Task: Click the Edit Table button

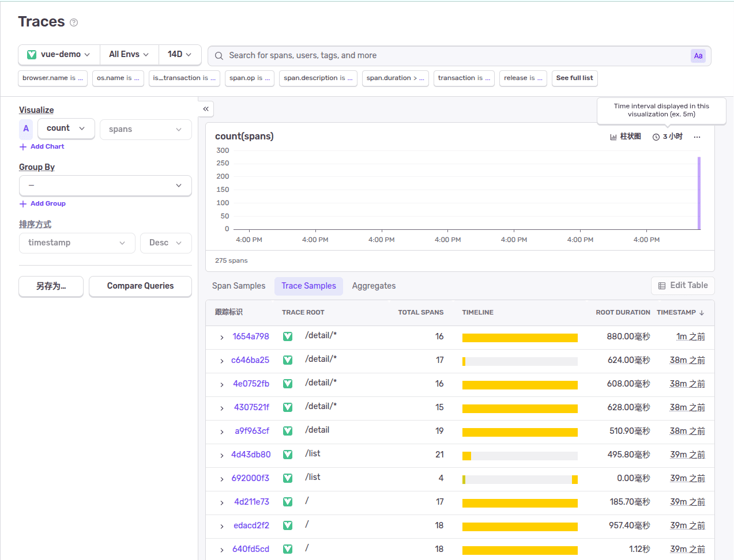Action: 683,286
